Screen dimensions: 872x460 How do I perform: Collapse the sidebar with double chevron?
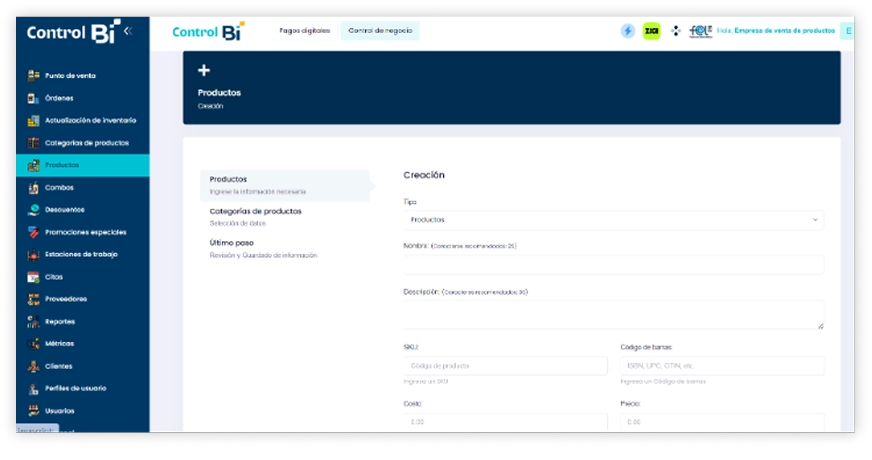click(127, 31)
